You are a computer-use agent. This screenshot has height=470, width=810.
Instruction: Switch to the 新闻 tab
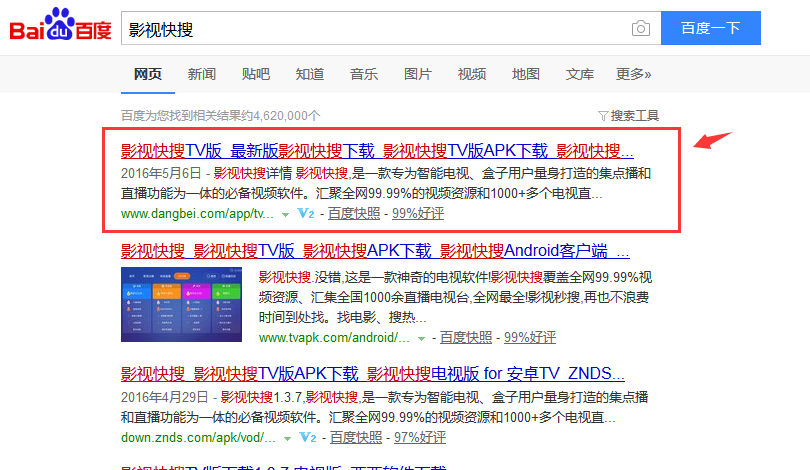coord(201,74)
